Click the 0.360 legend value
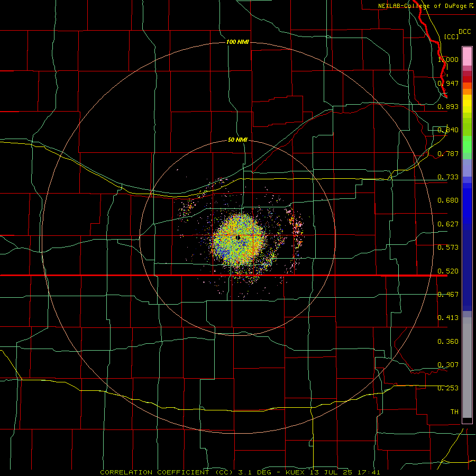Viewport: 476px width, 476px height. pos(448,342)
